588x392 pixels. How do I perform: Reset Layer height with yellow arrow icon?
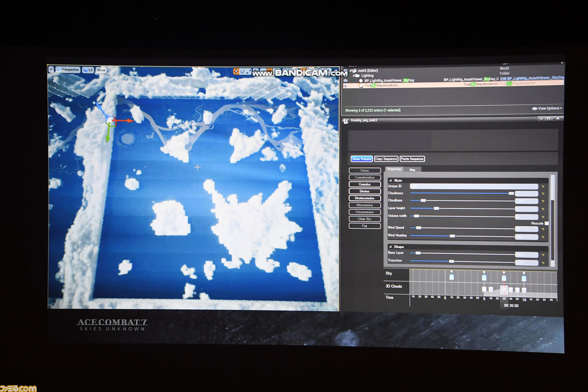click(543, 209)
